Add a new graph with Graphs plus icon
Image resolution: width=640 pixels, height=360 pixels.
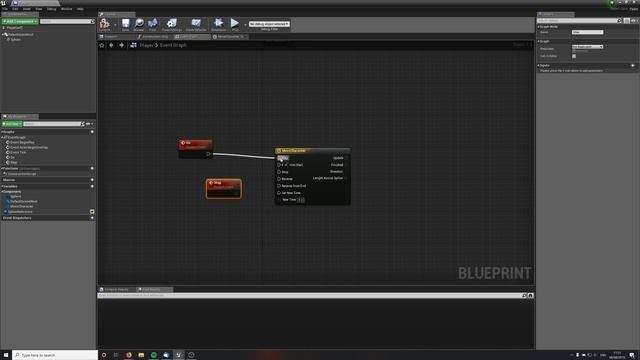92,132
